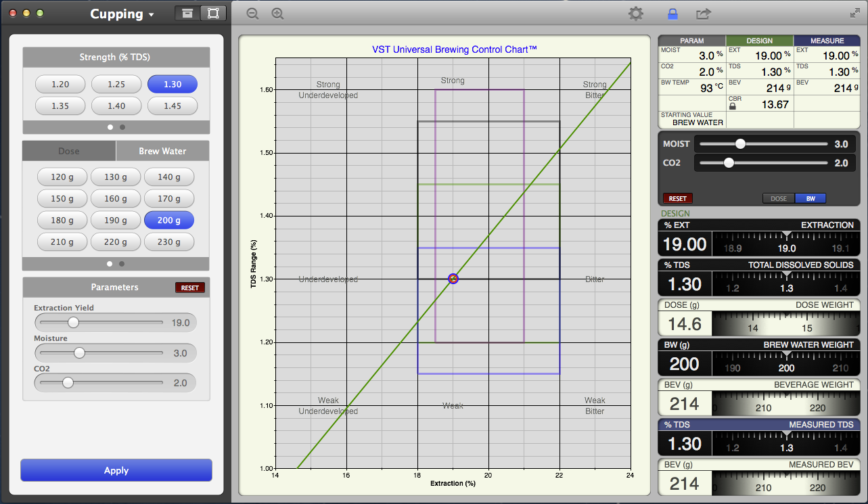
Task: Choose 230 g brew water
Action: click(x=169, y=242)
